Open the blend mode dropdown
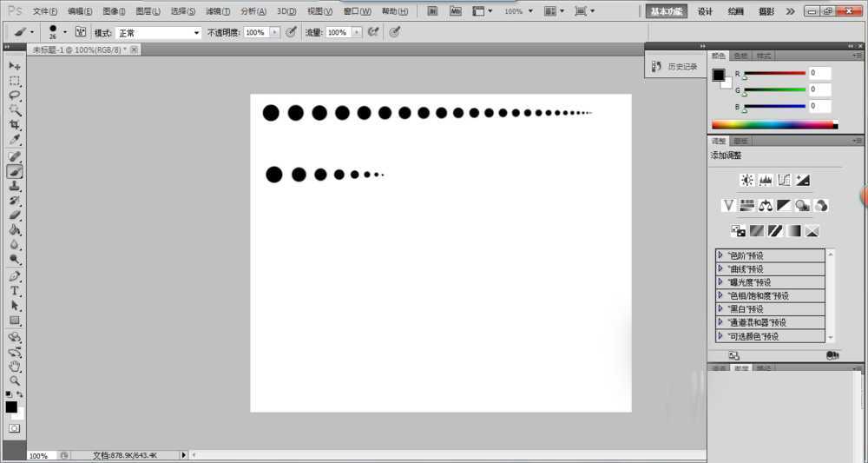 pos(159,32)
